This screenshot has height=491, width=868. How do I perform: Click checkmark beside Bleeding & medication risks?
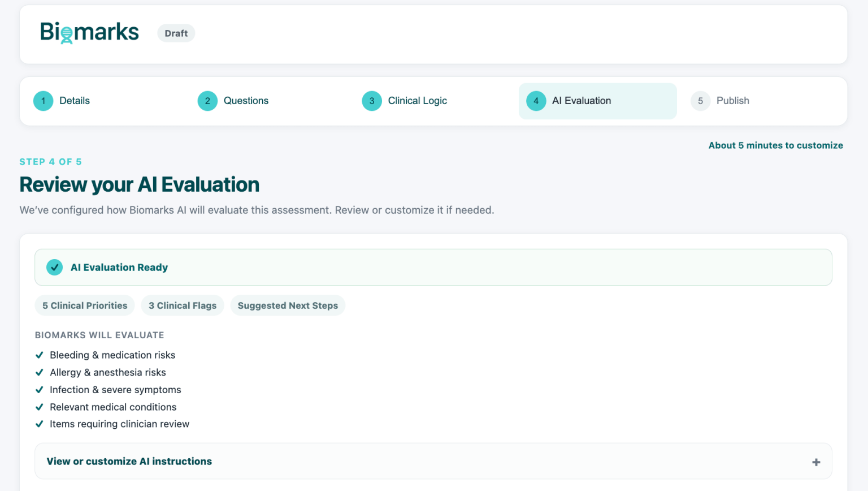[40, 355]
